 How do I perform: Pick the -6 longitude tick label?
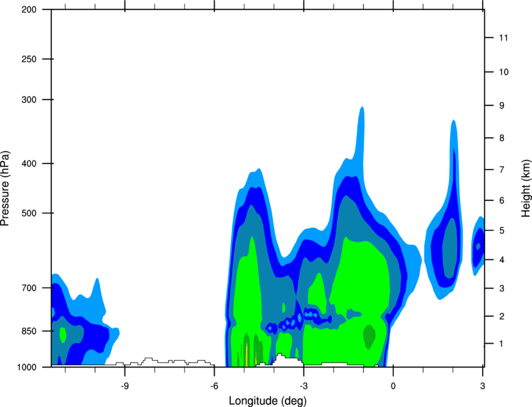click(214, 386)
